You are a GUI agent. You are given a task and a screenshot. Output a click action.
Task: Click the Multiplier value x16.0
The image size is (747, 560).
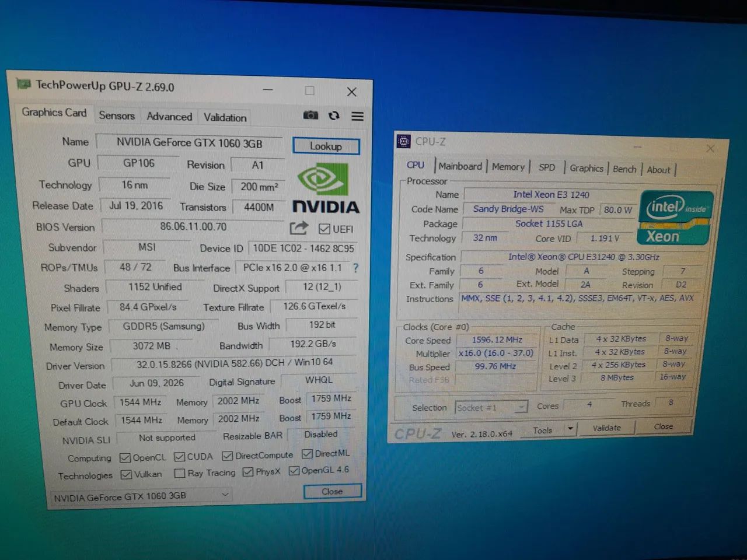coord(496,353)
